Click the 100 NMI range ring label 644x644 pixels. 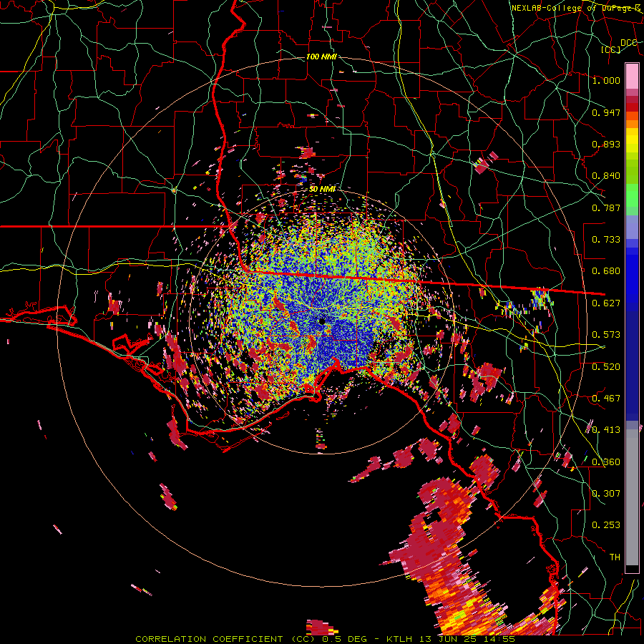(321, 57)
